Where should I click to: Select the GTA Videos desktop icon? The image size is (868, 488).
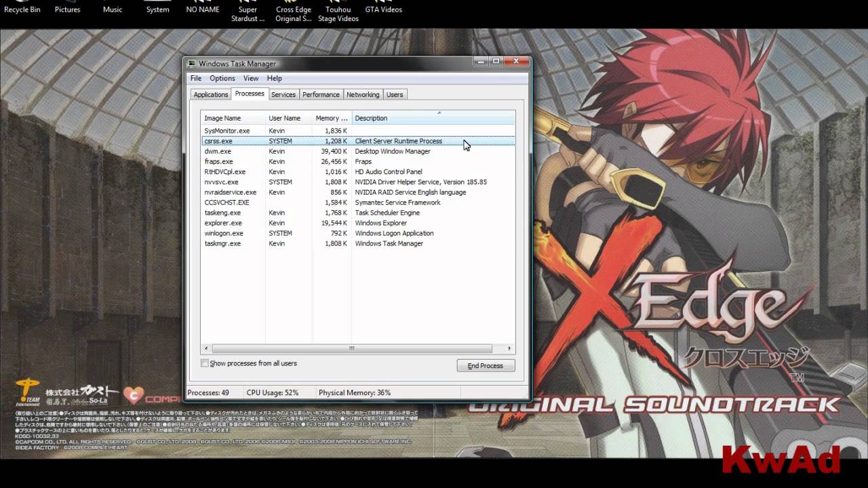coord(384,7)
